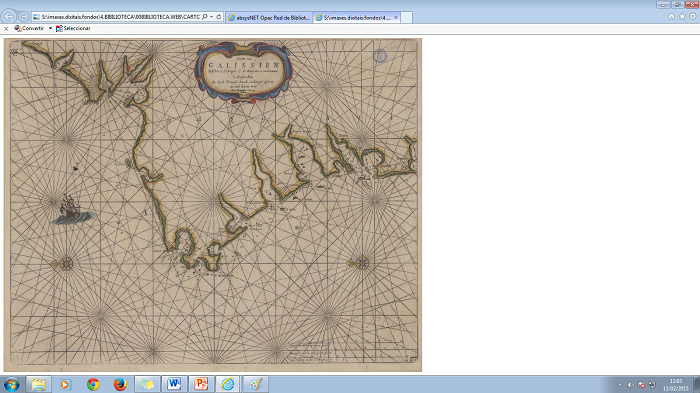This screenshot has height=393, width=700.
Task: Click the search magnifier in address bar
Action: [204, 17]
